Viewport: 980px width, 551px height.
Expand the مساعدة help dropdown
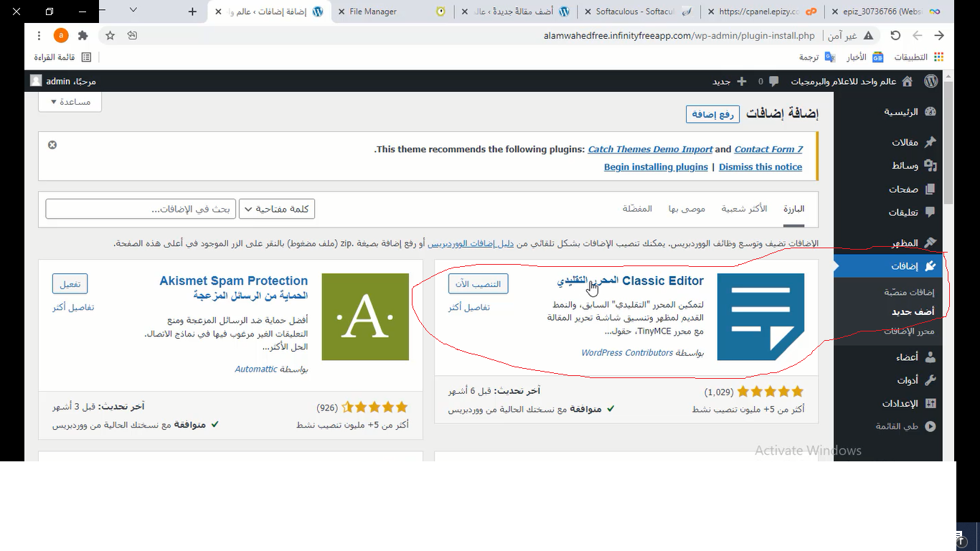pos(70,102)
